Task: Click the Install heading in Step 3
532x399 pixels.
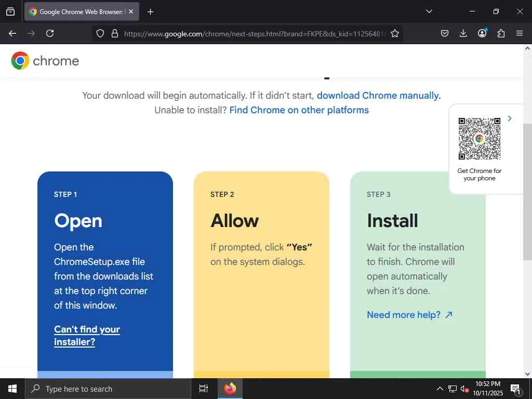Action: point(392,220)
